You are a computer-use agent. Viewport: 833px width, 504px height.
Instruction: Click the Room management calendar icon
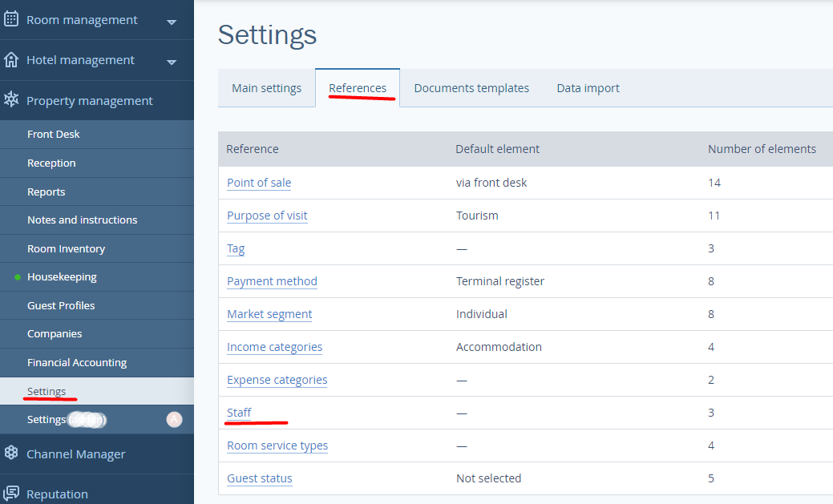pyautogui.click(x=11, y=19)
